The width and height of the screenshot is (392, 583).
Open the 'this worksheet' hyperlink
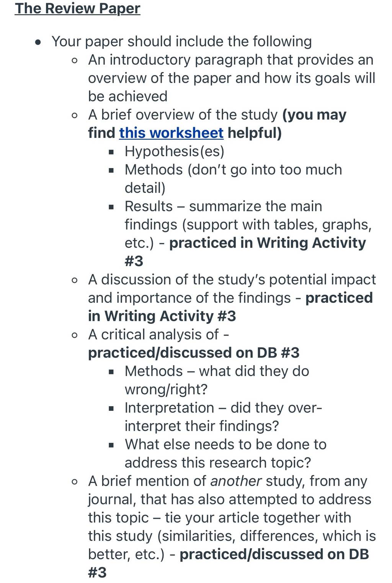click(x=171, y=133)
